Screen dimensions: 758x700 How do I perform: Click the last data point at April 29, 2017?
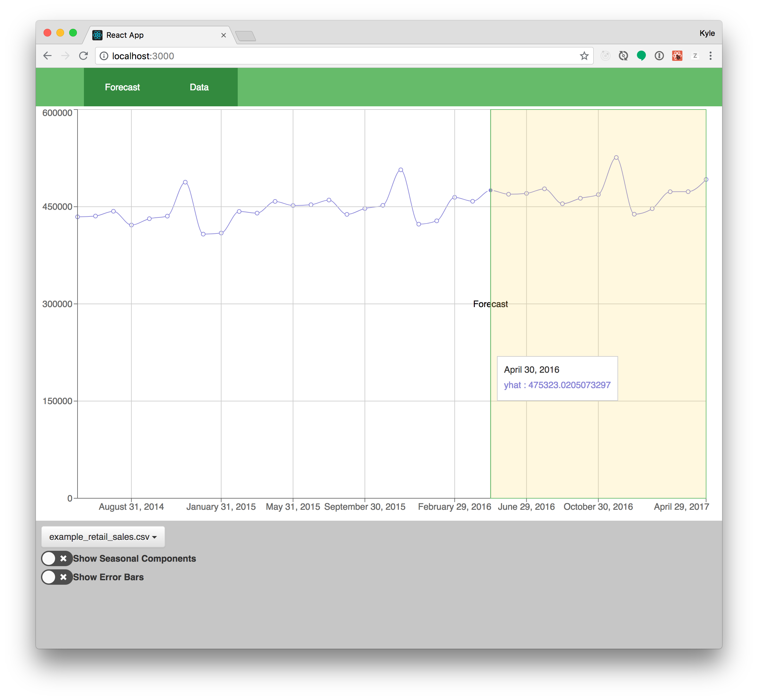click(x=706, y=180)
